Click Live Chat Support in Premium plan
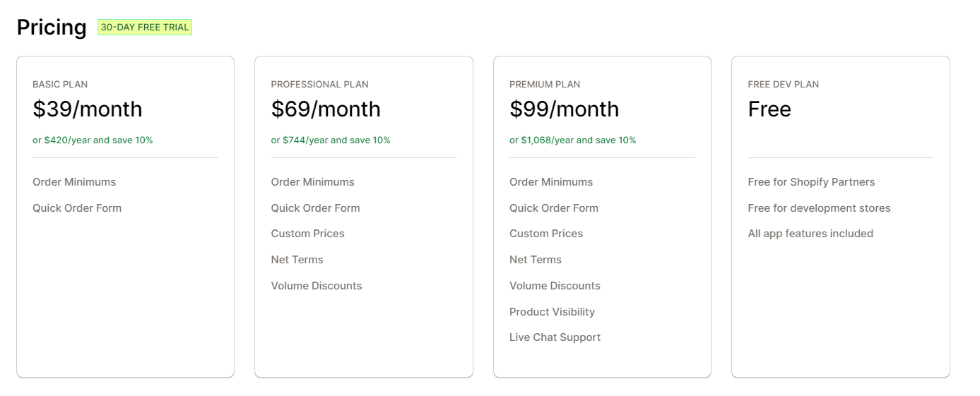 click(555, 337)
